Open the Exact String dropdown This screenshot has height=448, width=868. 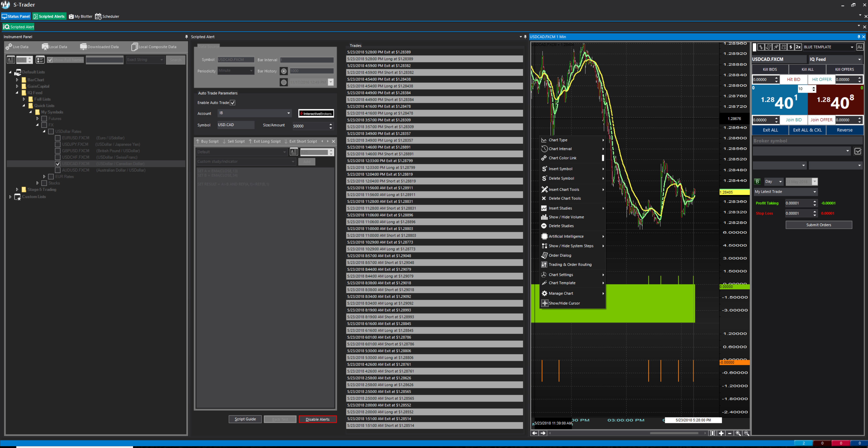coord(145,60)
